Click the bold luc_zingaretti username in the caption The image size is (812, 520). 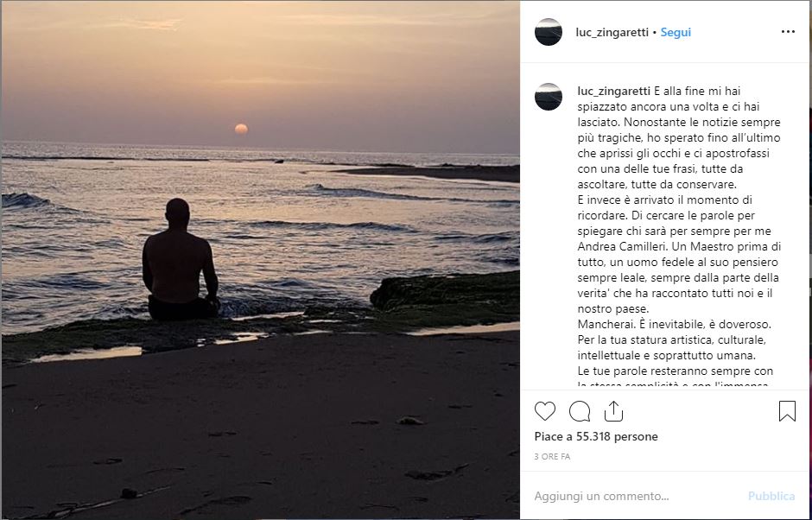click(x=613, y=91)
